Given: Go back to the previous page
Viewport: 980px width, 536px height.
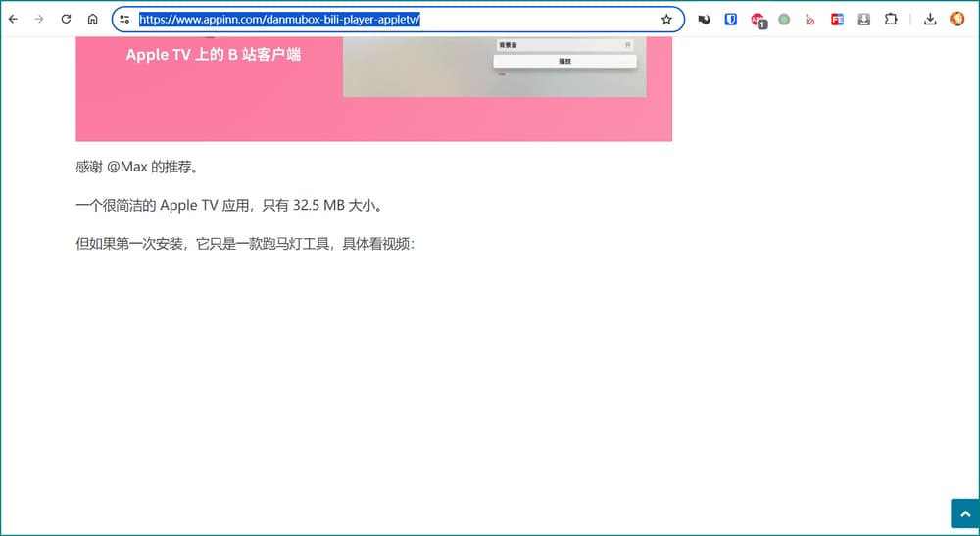Looking at the screenshot, I should [x=13, y=19].
